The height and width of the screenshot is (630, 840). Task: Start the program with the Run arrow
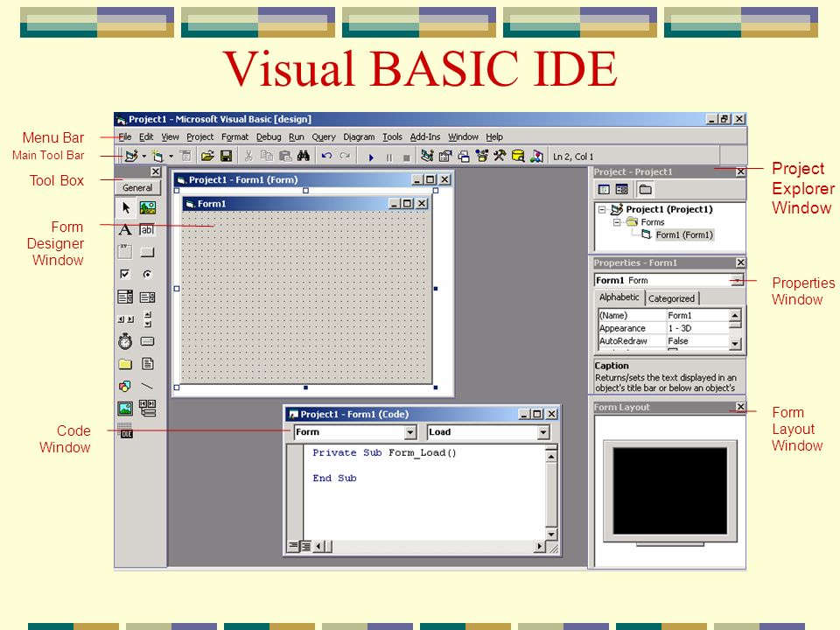pyautogui.click(x=371, y=157)
